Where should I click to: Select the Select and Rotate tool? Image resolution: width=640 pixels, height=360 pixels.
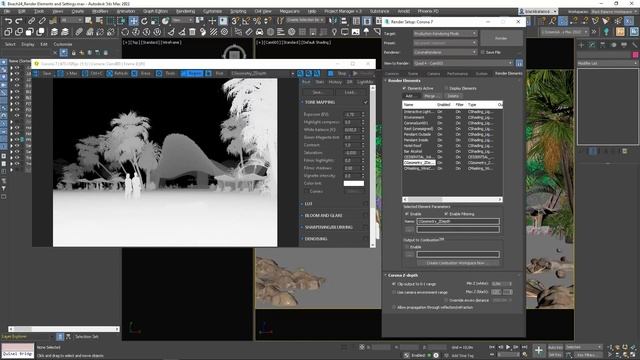coord(144,20)
